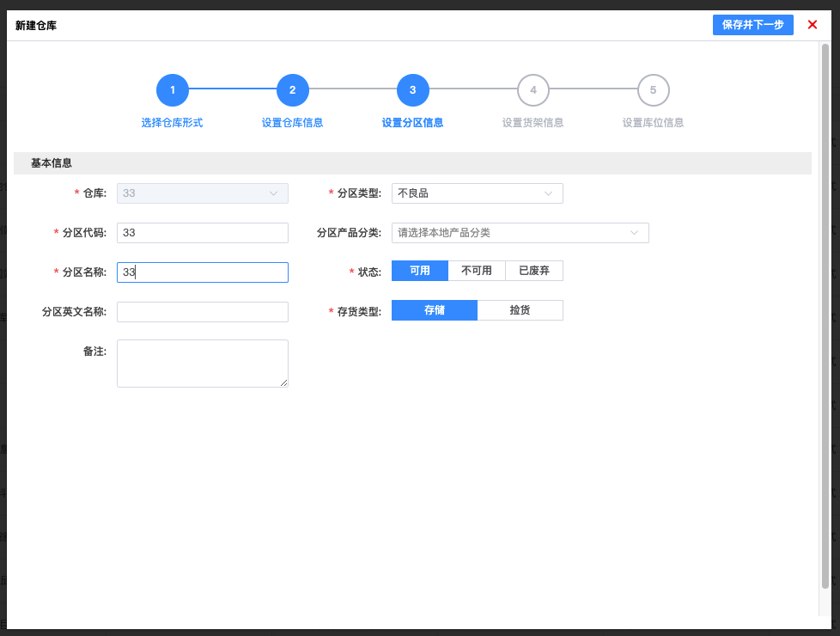Image resolution: width=840 pixels, height=636 pixels.
Task: Click the 分区产品分类 chevron arrow
Action: (634, 233)
